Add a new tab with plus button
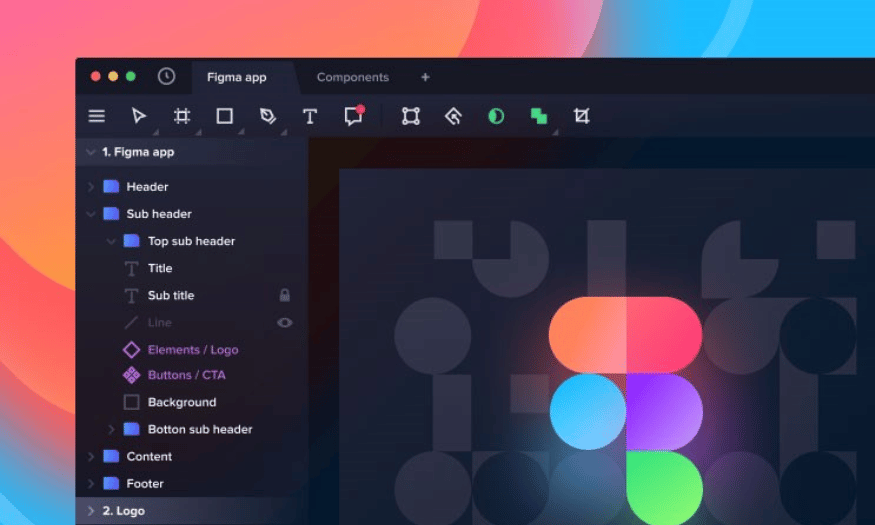875x525 pixels. (425, 77)
